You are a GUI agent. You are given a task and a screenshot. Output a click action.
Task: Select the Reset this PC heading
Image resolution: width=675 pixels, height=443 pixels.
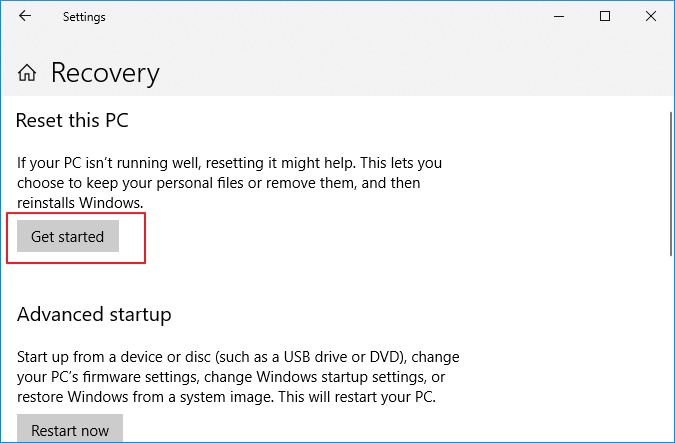(x=73, y=121)
